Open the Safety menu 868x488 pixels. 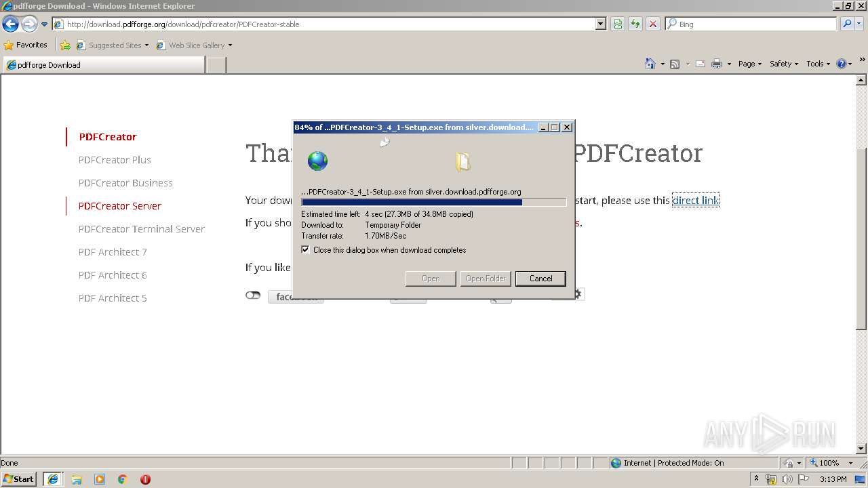[784, 64]
